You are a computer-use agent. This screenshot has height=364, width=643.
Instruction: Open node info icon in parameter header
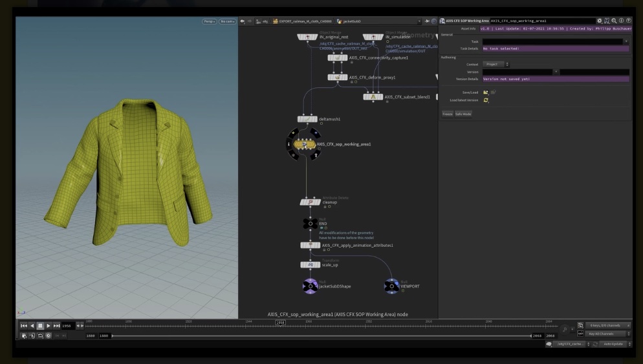pos(621,21)
